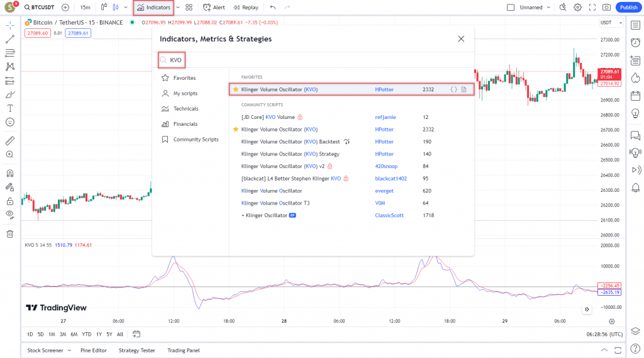Viewport: 644px width, 358px height.
Task: Open the layout setup grid icon
Action: tap(189, 8)
